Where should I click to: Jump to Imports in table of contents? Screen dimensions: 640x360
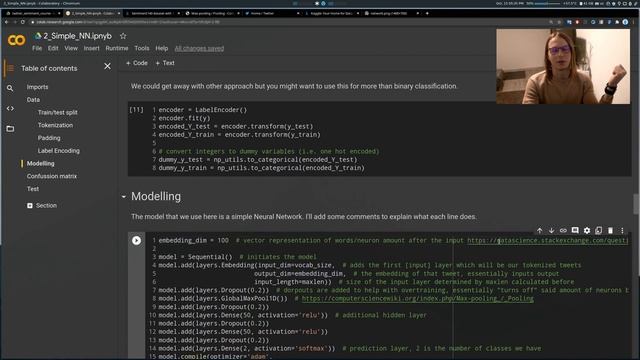coord(38,87)
